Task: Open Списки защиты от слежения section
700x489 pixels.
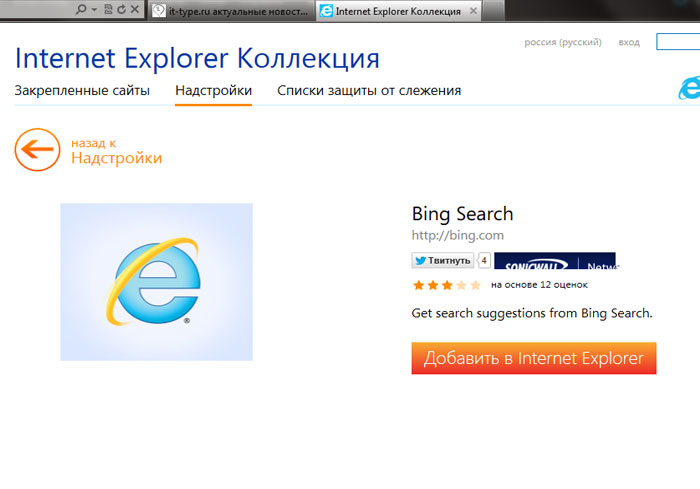Action: tap(369, 91)
